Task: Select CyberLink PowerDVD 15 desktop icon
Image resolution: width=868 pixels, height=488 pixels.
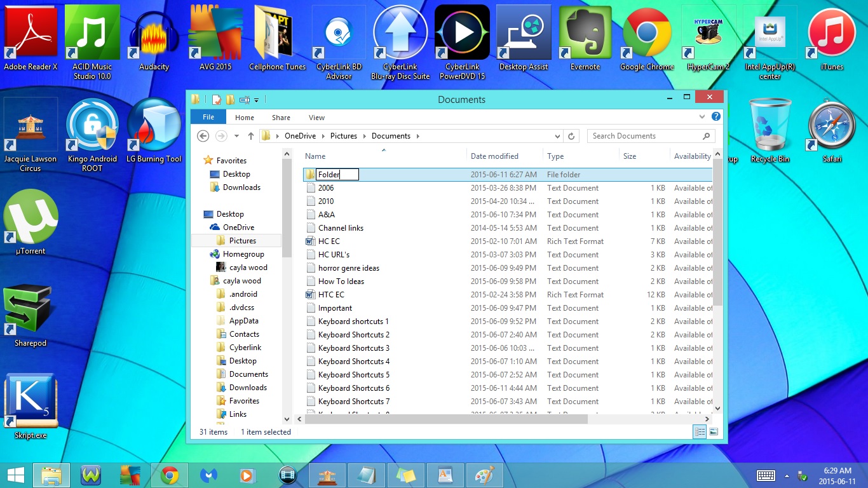Action: tap(462, 43)
